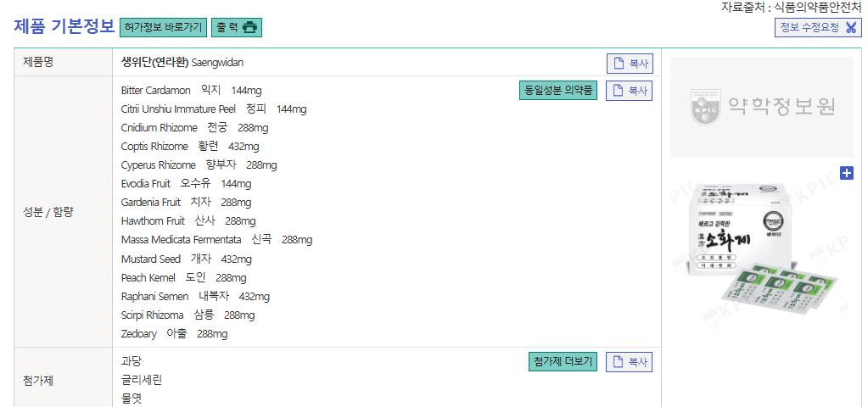Select Scirpi Rhizoma 삼릉 288mg row
This screenshot has height=407, width=868.
[x=188, y=315]
